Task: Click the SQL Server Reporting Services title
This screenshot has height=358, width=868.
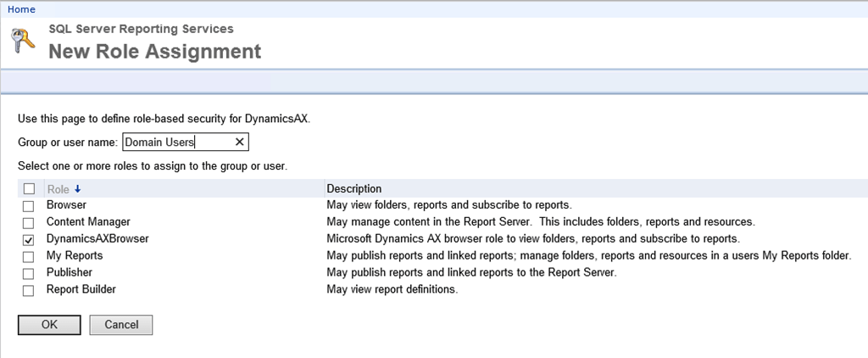Action: (142, 29)
